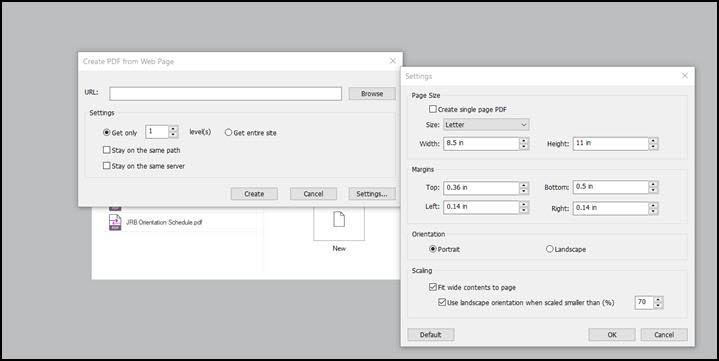The image size is (719, 361).
Task: Decrease Right margin with down arrow
Action: tap(653, 211)
